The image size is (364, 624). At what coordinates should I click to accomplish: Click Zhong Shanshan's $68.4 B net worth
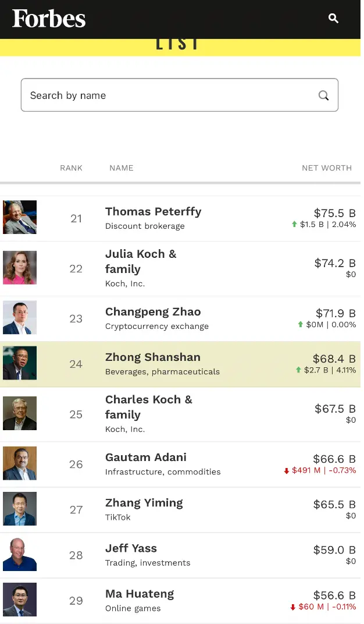334,359
